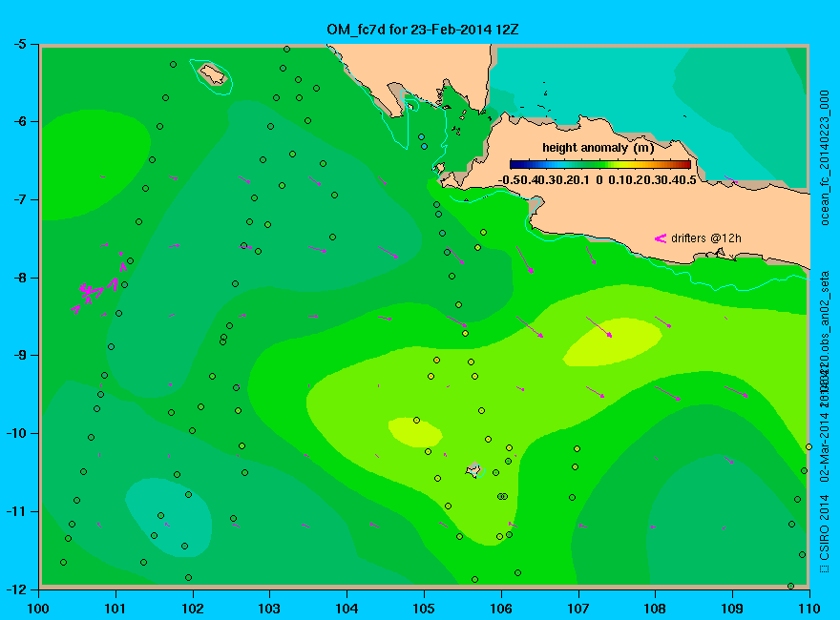Screen dimensions: 840x620
Task: Click the y-axis label "-12"
Action: pos(15,589)
